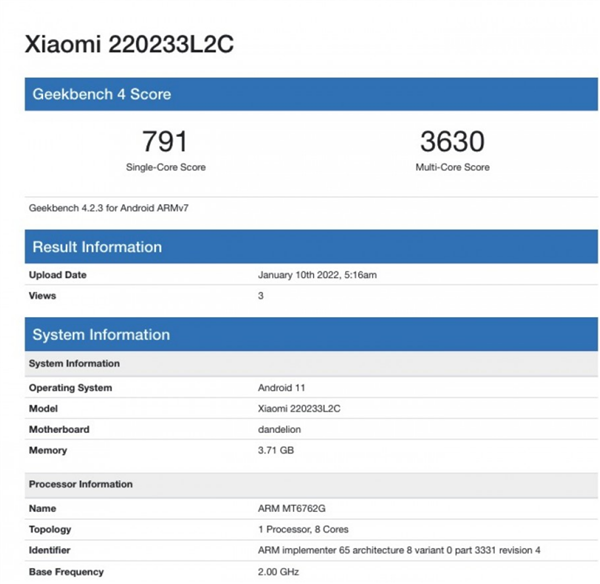Viewport: 600px width, 584px height.
Task: Click the Topology label
Action: tap(50, 530)
